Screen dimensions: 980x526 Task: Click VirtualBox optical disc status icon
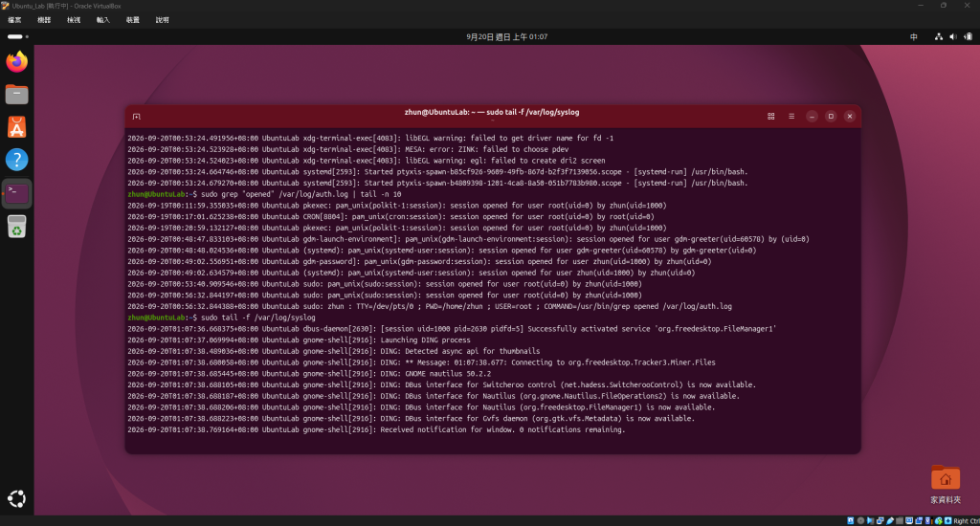pos(860,520)
